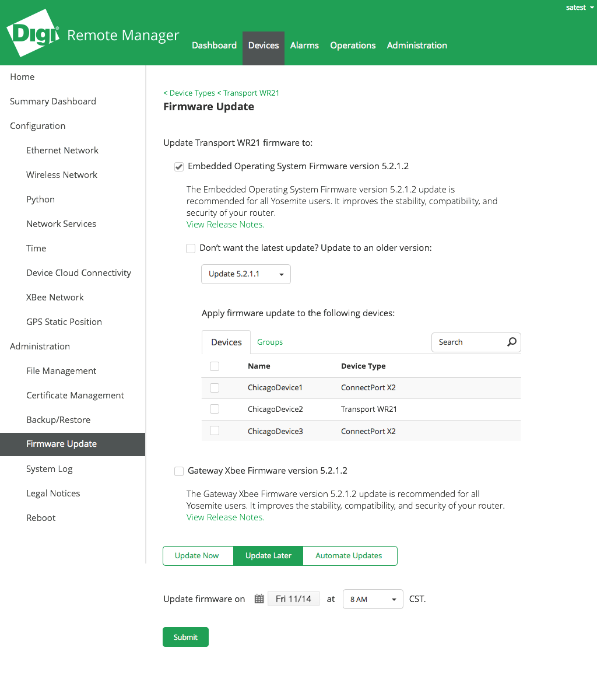Open the Alarms tab
The image size is (597, 700).
(x=304, y=45)
